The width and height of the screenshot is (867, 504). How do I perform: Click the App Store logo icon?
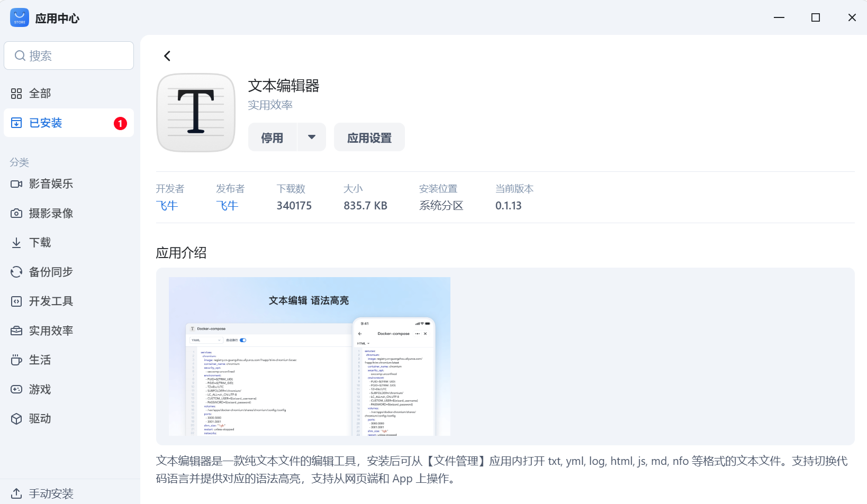(20, 18)
